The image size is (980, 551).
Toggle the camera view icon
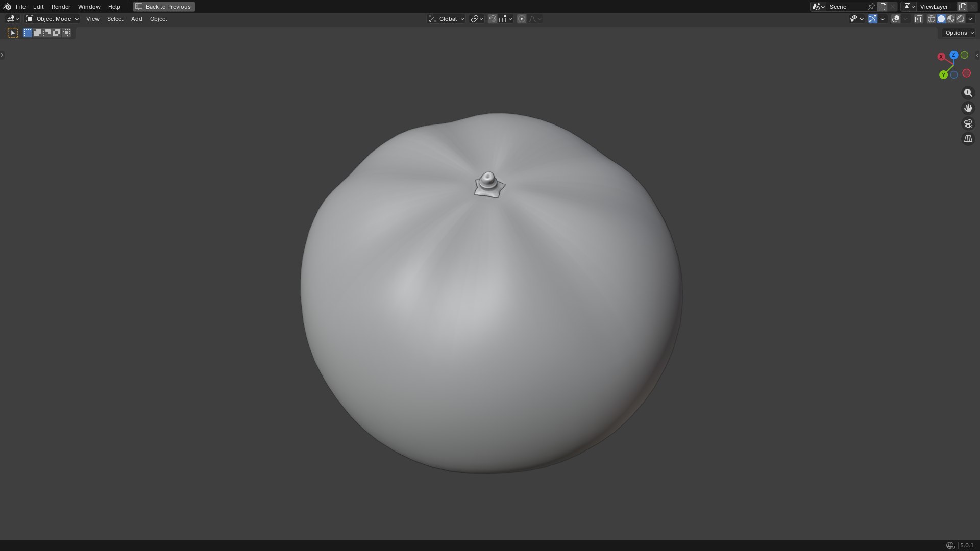968,123
